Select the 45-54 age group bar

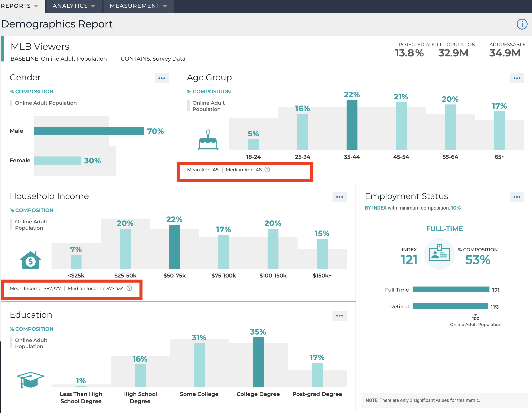(401, 126)
